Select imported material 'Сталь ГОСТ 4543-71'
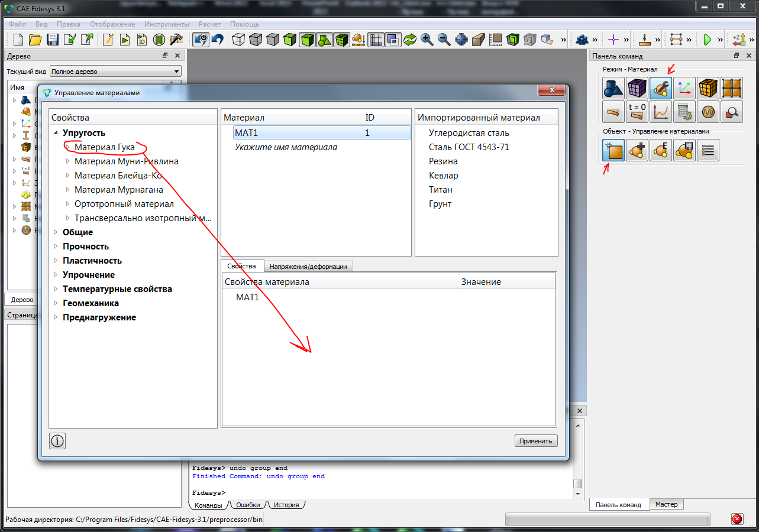Viewport: 759px width, 532px height. tap(469, 147)
